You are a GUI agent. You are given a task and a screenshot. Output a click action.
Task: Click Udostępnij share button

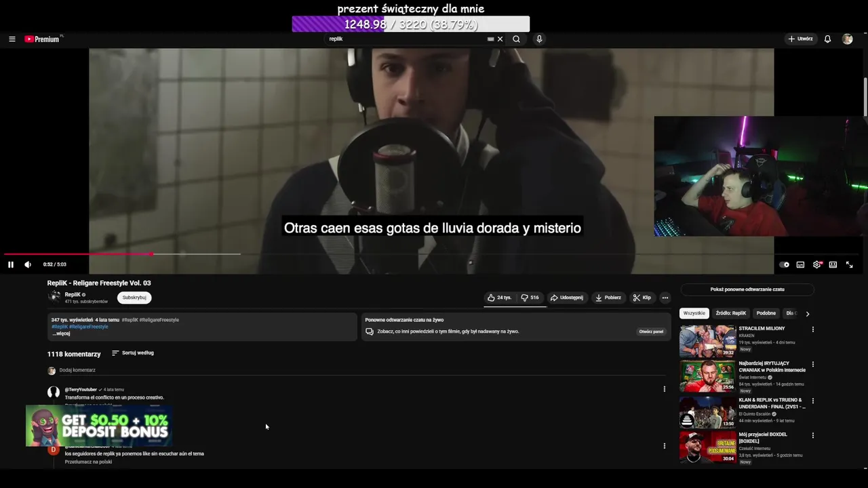(x=567, y=298)
